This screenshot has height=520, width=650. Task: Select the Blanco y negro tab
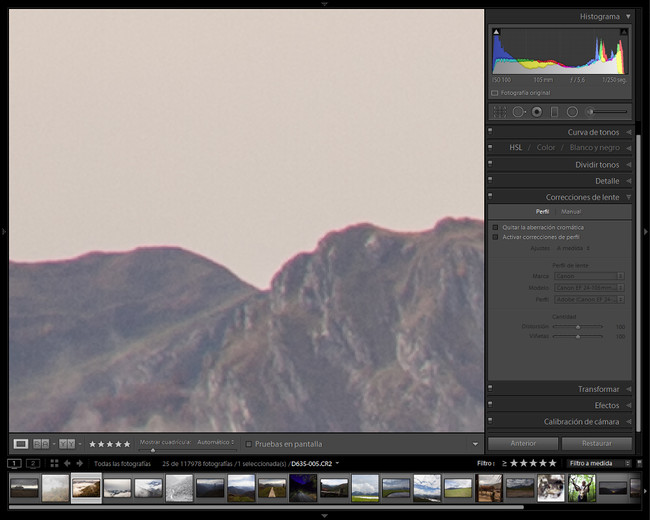(x=594, y=148)
